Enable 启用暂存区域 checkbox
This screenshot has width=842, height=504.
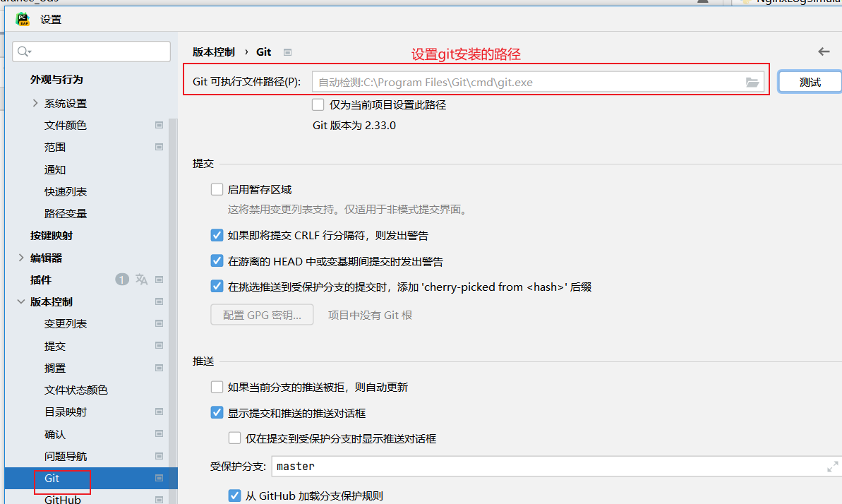217,189
